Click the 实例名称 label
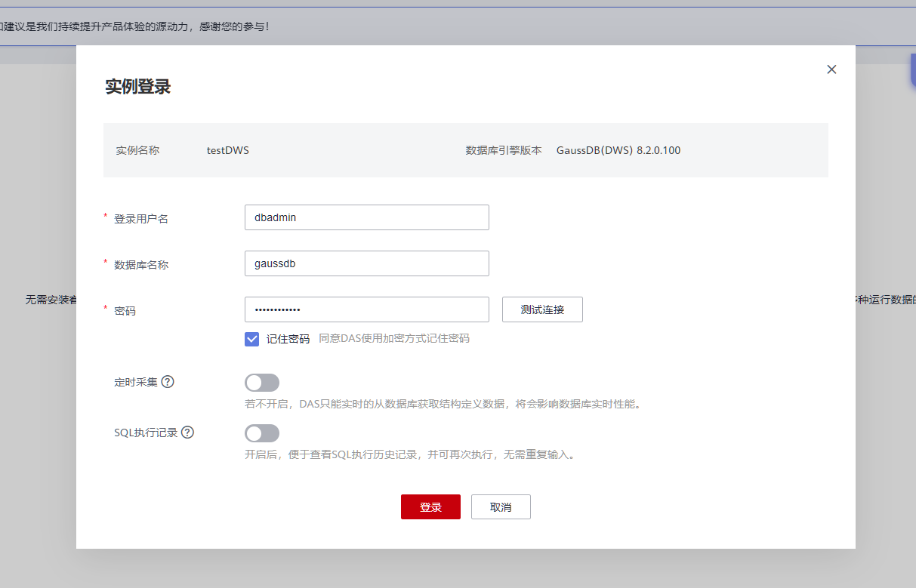The width and height of the screenshot is (916, 588). pyautogui.click(x=137, y=150)
